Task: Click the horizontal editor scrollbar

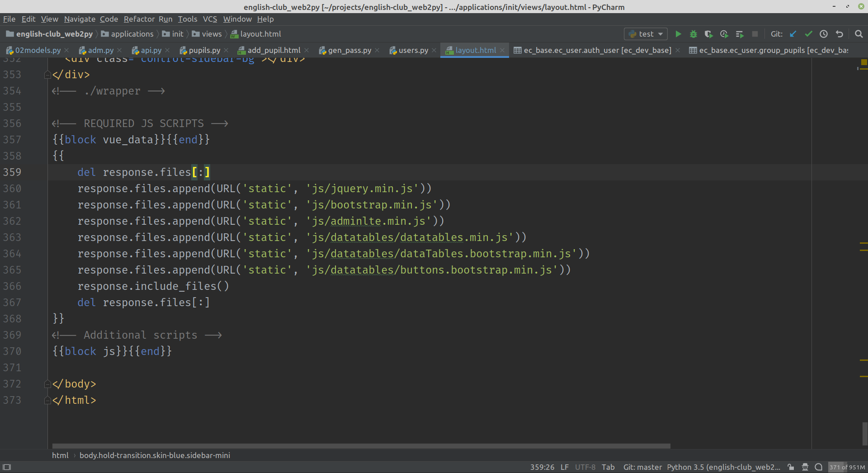Action: 361,446
